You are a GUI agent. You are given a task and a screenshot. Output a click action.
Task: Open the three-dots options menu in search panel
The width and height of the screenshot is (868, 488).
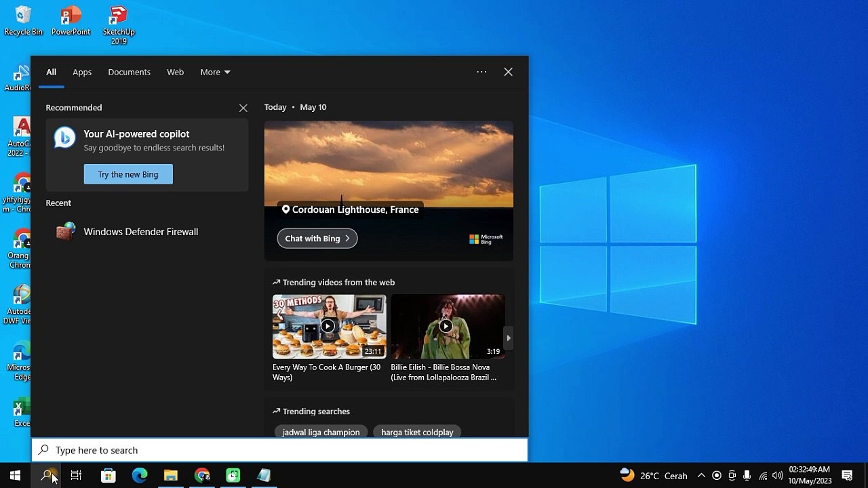[481, 72]
